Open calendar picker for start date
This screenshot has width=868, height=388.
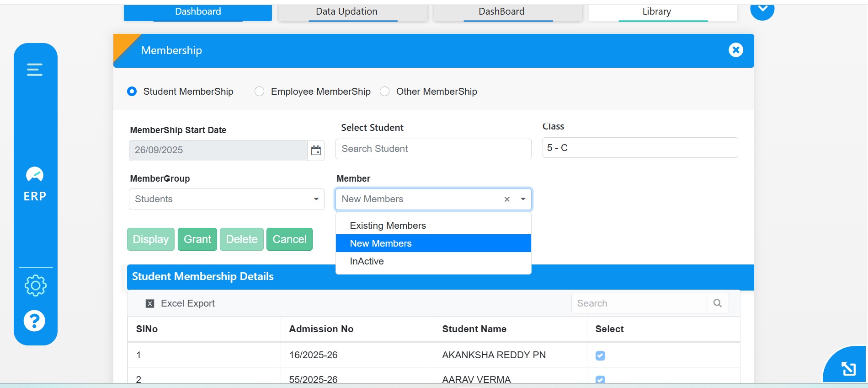[316, 151]
